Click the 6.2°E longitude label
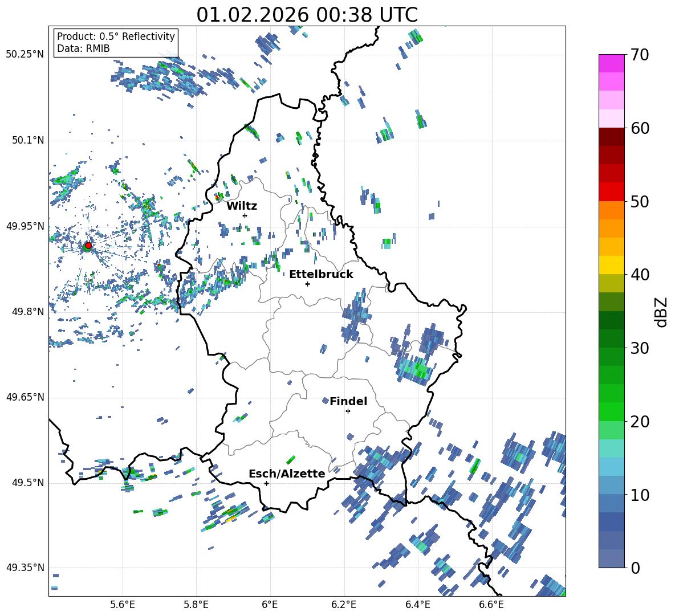 click(344, 605)
